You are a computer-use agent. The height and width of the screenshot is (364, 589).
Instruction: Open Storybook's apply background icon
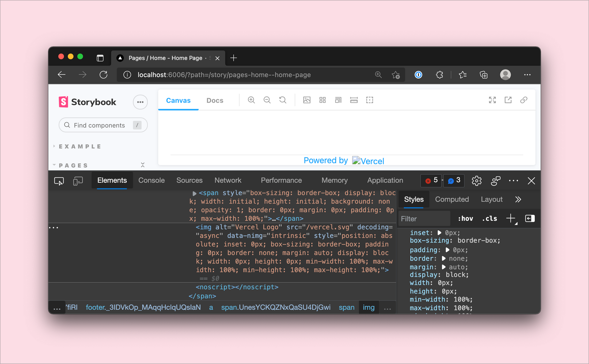[x=307, y=100]
